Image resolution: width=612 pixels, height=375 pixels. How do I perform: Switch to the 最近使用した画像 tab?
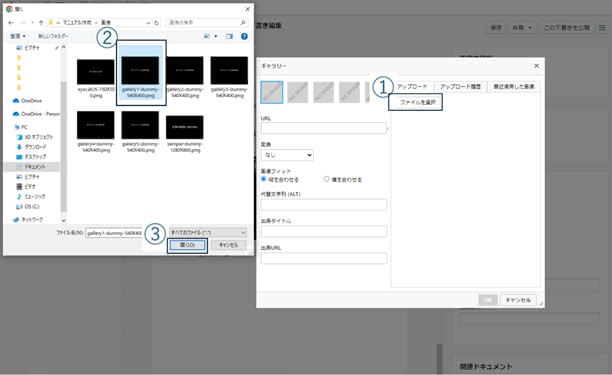(x=514, y=87)
